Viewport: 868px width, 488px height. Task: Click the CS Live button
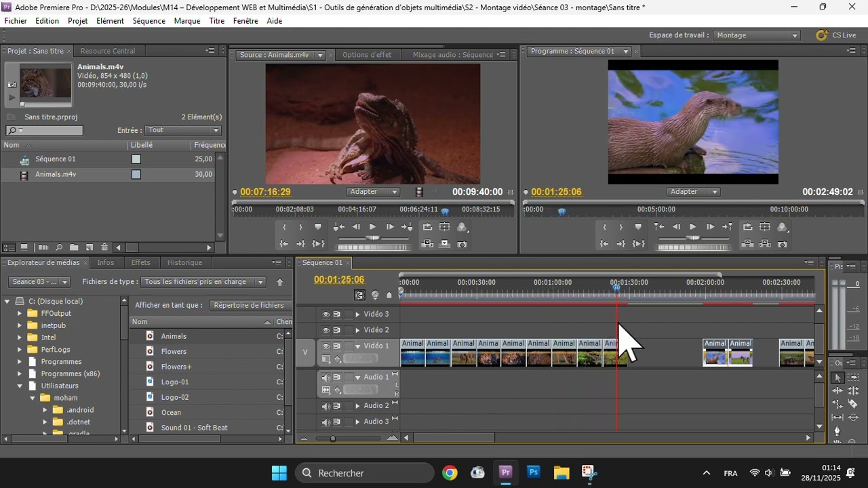(x=836, y=35)
